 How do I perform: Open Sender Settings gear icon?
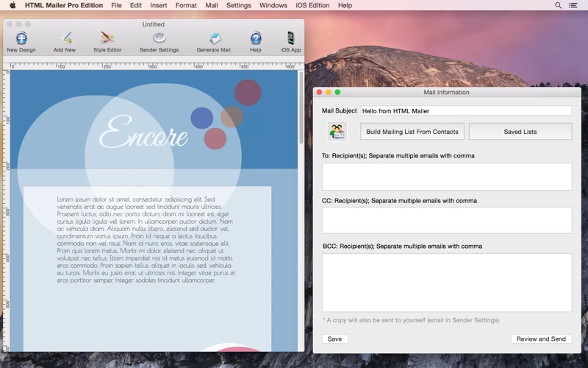159,38
